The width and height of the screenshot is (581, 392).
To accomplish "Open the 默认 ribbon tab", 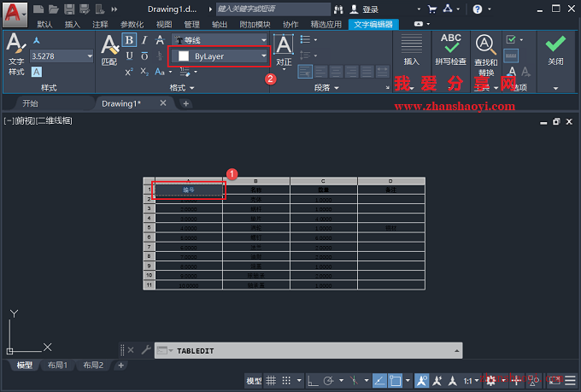I will click(x=44, y=25).
